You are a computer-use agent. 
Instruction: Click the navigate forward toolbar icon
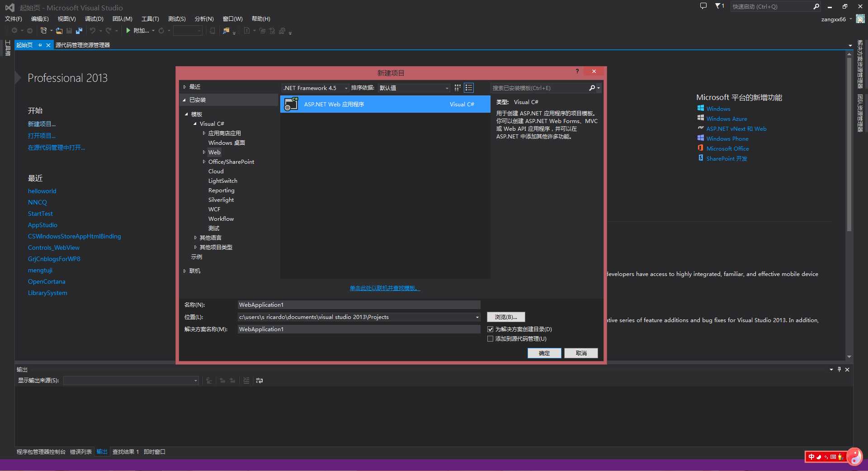pos(30,31)
